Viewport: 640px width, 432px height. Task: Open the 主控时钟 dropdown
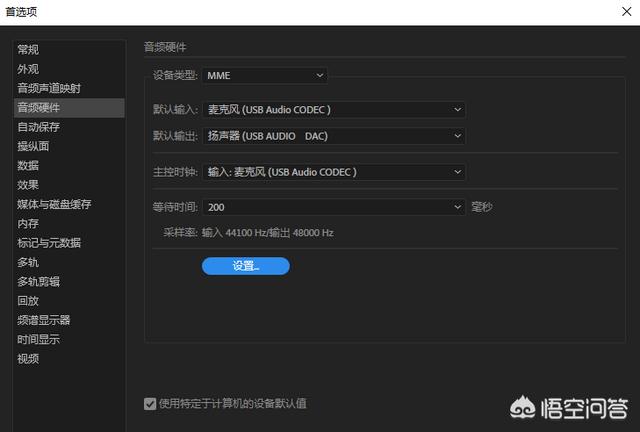pos(334,172)
